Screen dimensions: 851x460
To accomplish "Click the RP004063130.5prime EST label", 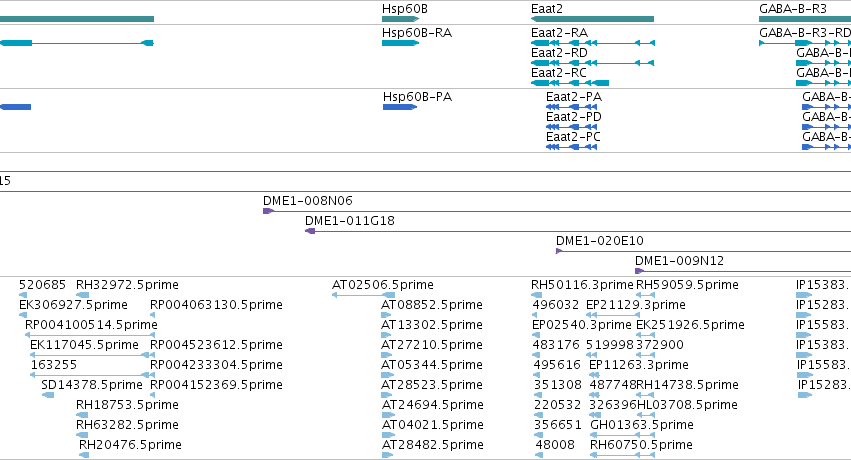I will (x=216, y=305).
